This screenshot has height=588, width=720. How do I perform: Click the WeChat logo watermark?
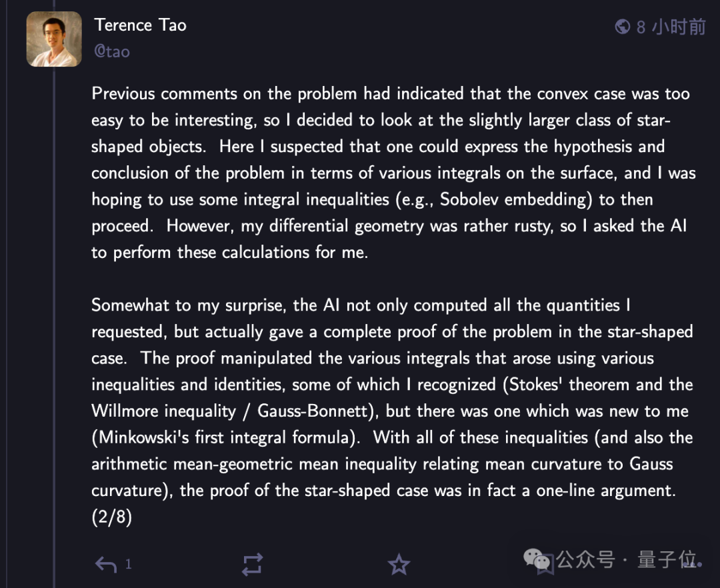pos(537,559)
